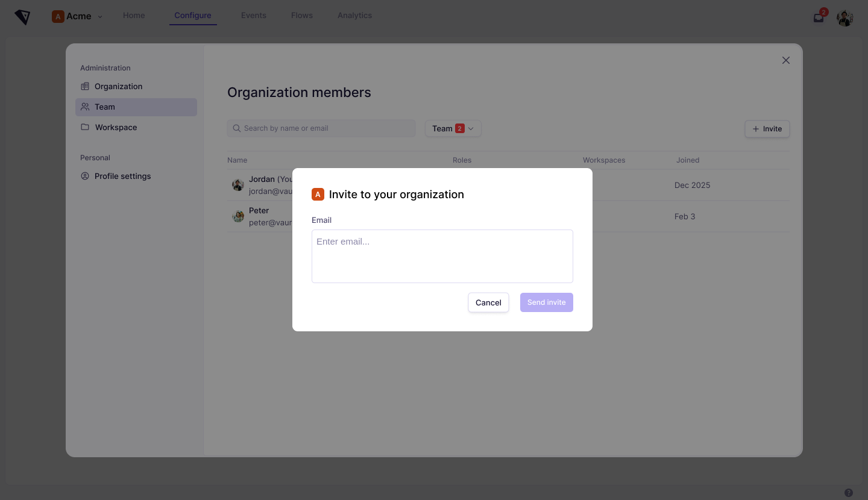Viewport: 868px width, 500px height.
Task: Cancel the invite dialog
Action: coord(488,302)
